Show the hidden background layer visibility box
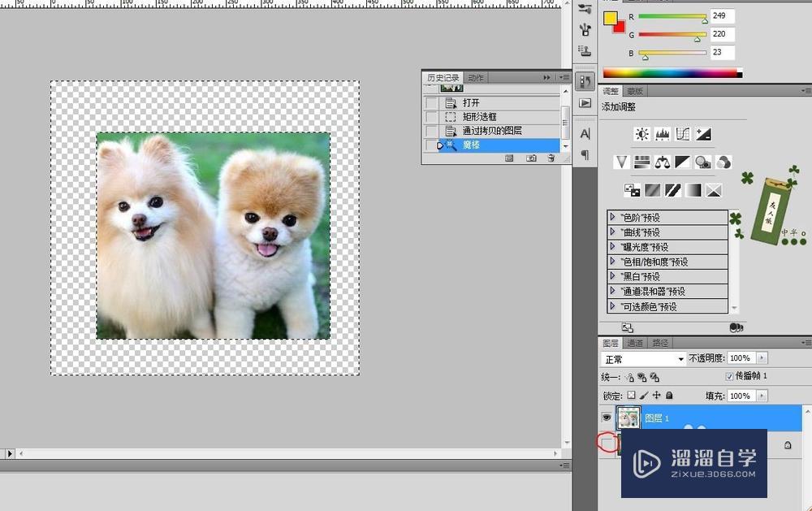The width and height of the screenshot is (812, 511). [606, 443]
